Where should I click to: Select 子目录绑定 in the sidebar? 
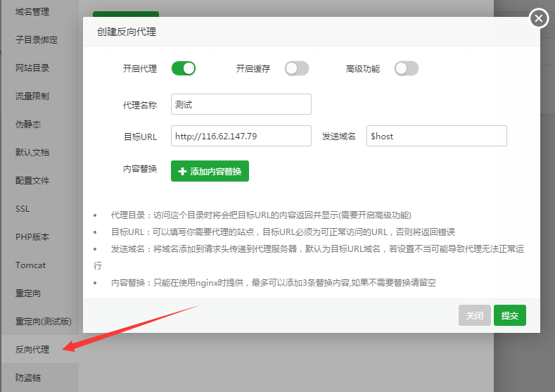(37, 39)
